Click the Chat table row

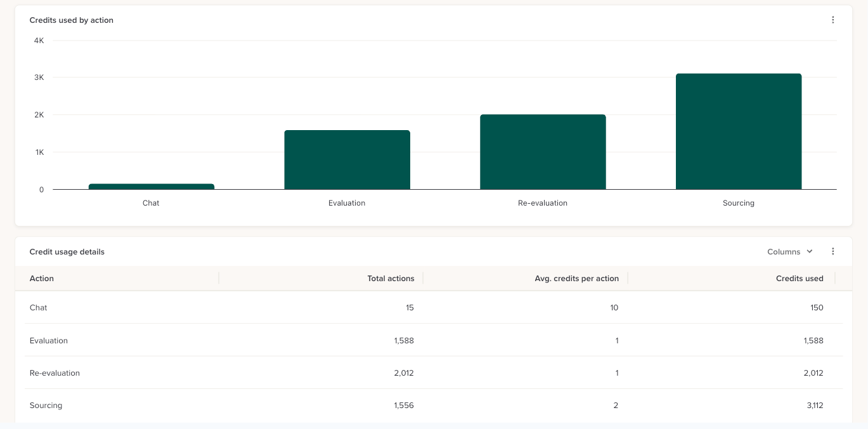tap(434, 308)
